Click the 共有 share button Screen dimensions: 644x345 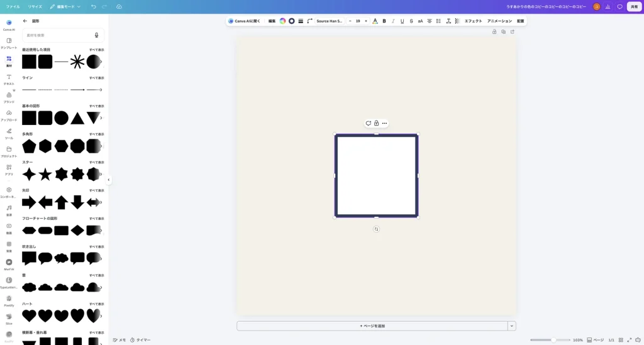click(634, 6)
